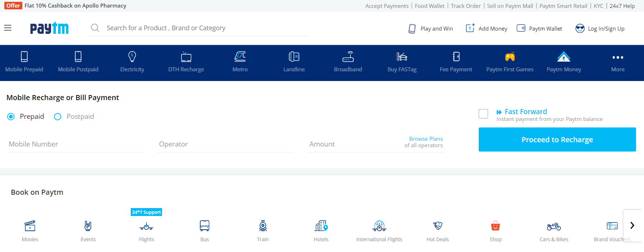Open Track Order link
Screen dimensions: 644x252
(466, 6)
